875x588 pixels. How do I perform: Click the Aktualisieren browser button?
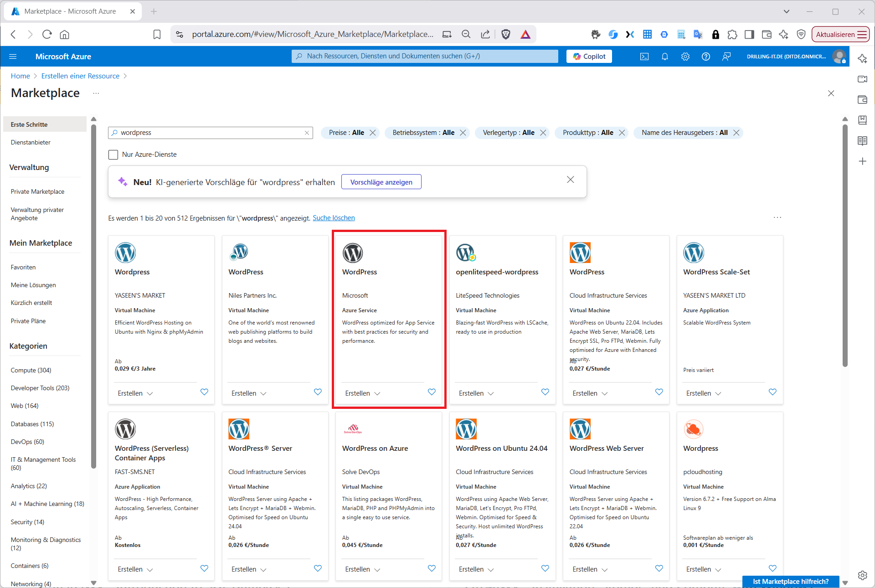[x=840, y=34]
